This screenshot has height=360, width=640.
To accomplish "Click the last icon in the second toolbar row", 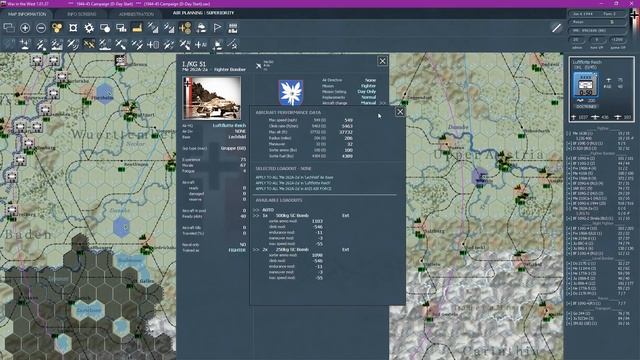I will (x=233, y=44).
